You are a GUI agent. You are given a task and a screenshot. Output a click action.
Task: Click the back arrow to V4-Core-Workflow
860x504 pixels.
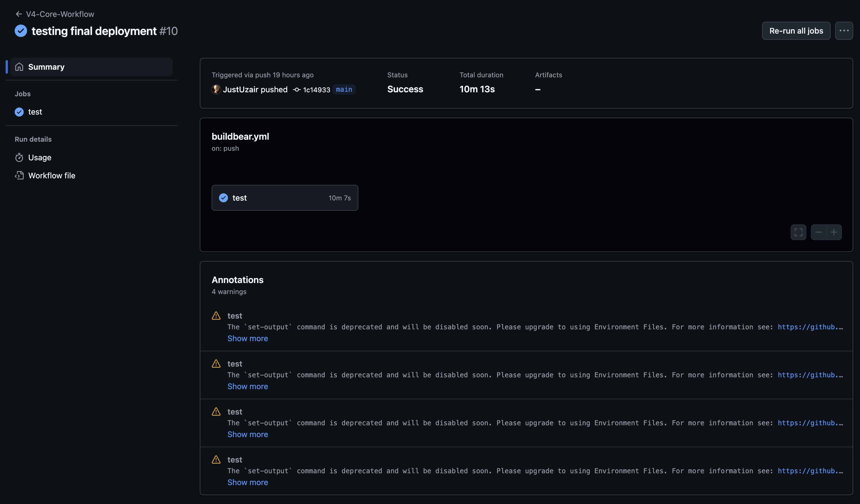click(x=19, y=14)
